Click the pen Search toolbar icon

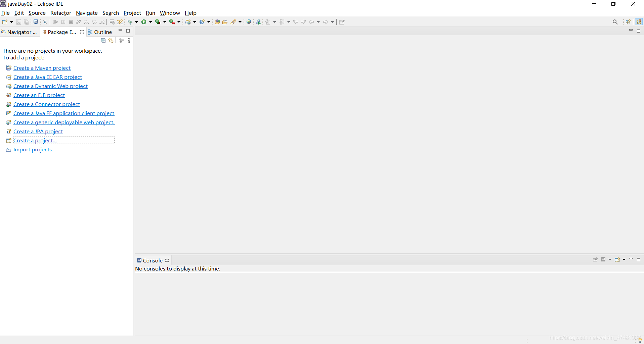point(233,22)
